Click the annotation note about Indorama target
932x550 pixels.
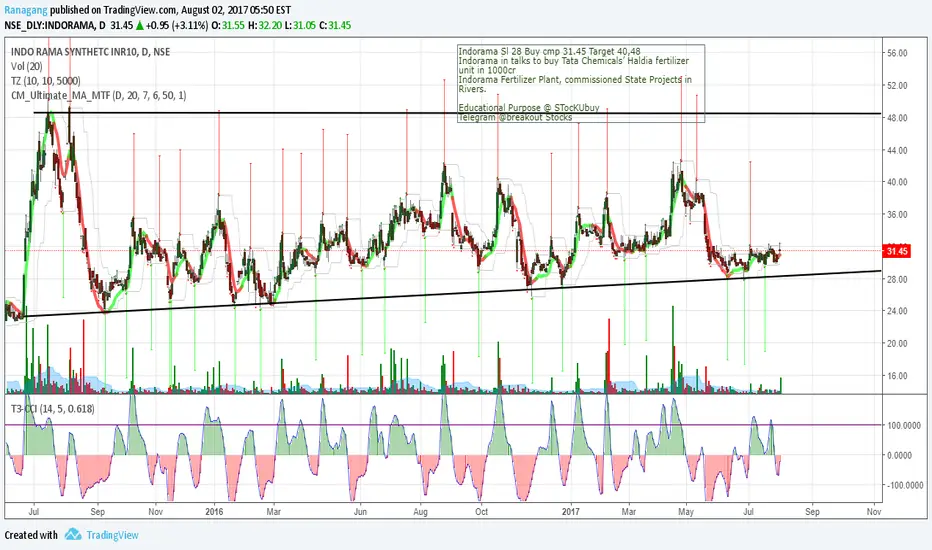coord(581,84)
